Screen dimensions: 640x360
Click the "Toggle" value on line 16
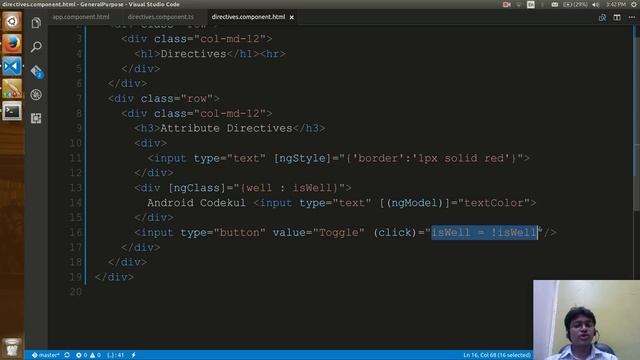pos(338,233)
